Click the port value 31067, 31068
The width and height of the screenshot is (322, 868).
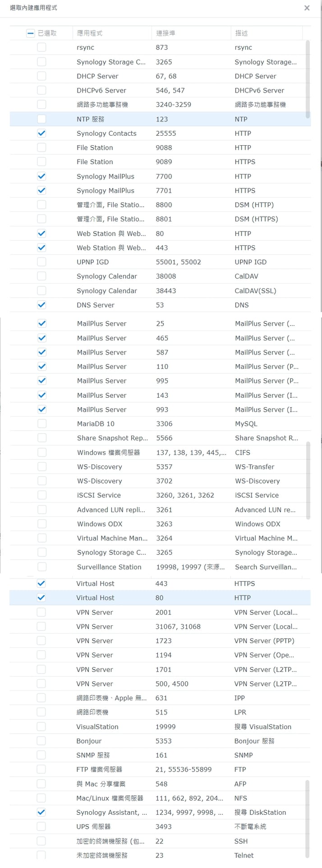[x=178, y=626]
